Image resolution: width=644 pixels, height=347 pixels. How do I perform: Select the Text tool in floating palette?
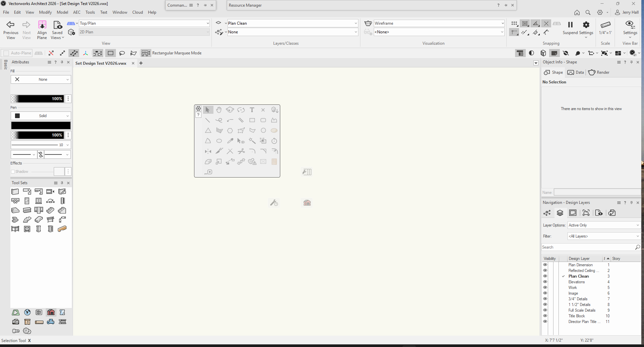point(252,110)
